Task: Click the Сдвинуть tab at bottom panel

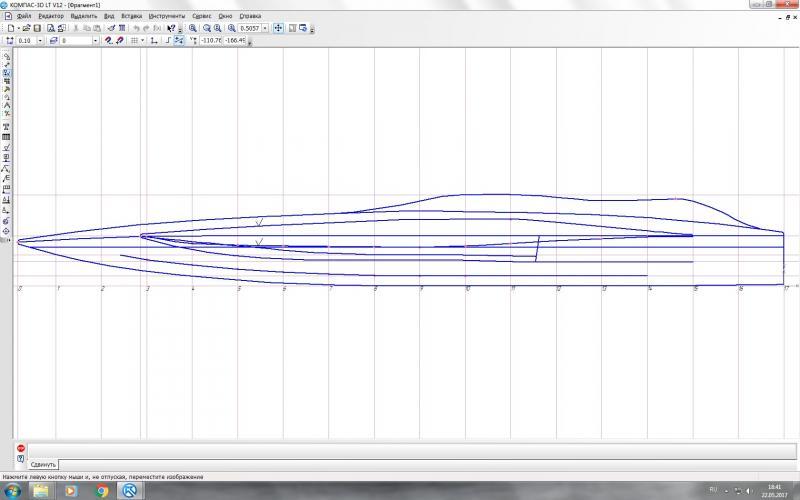Action: (x=43, y=465)
